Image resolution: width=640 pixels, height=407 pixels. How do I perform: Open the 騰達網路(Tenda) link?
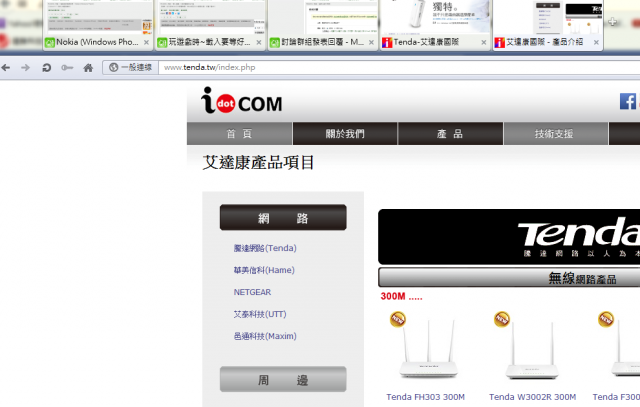point(265,248)
